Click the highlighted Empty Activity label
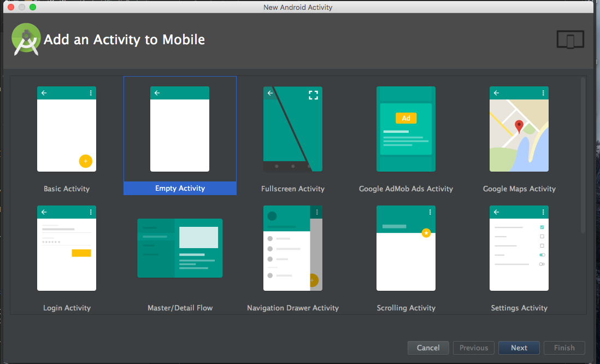 180,189
